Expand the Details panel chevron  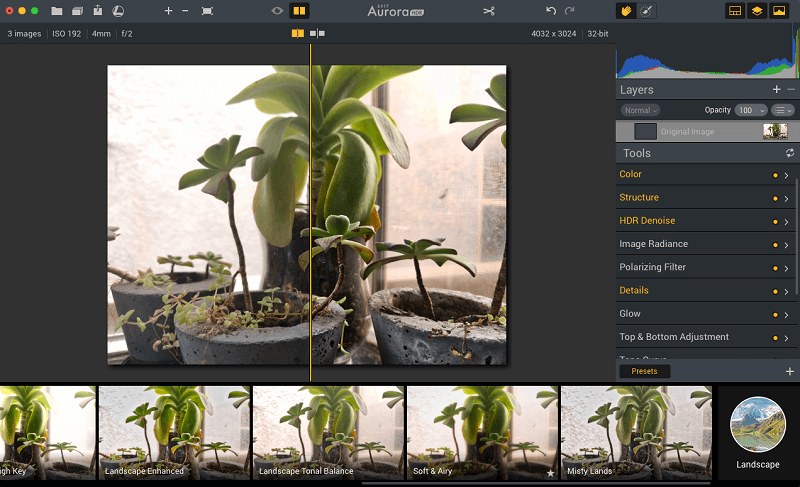click(x=786, y=292)
